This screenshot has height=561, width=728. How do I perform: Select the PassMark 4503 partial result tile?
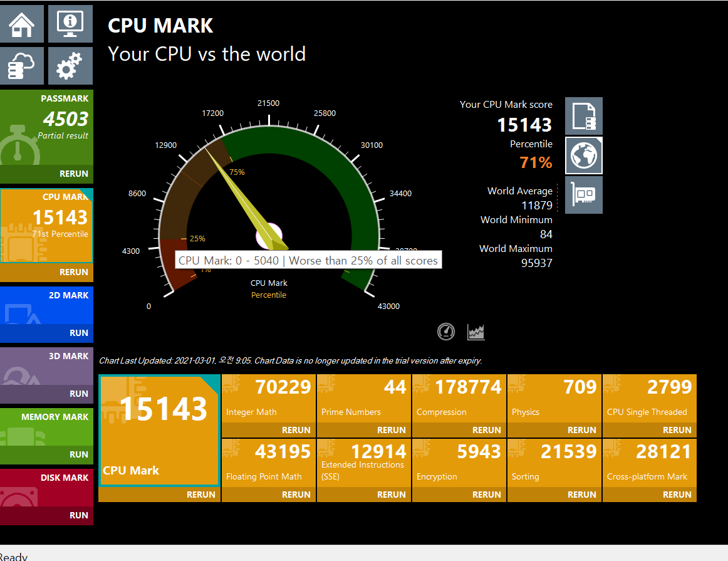pos(46,127)
